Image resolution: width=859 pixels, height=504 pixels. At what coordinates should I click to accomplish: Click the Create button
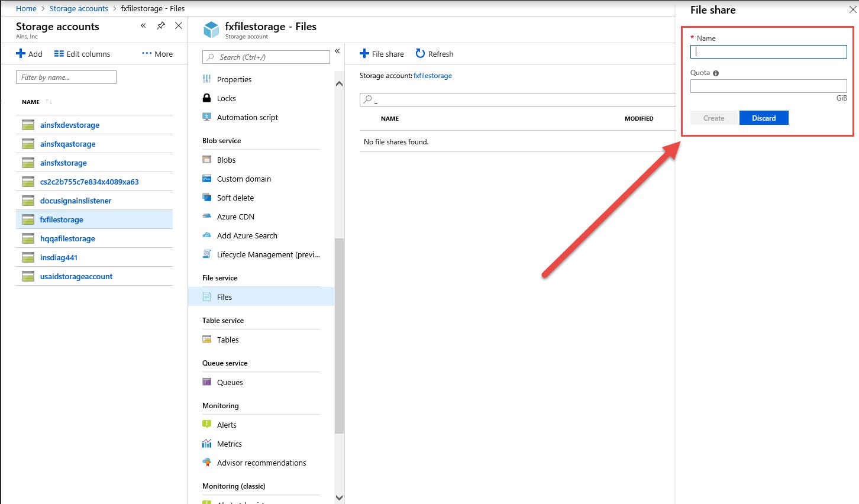(x=714, y=118)
